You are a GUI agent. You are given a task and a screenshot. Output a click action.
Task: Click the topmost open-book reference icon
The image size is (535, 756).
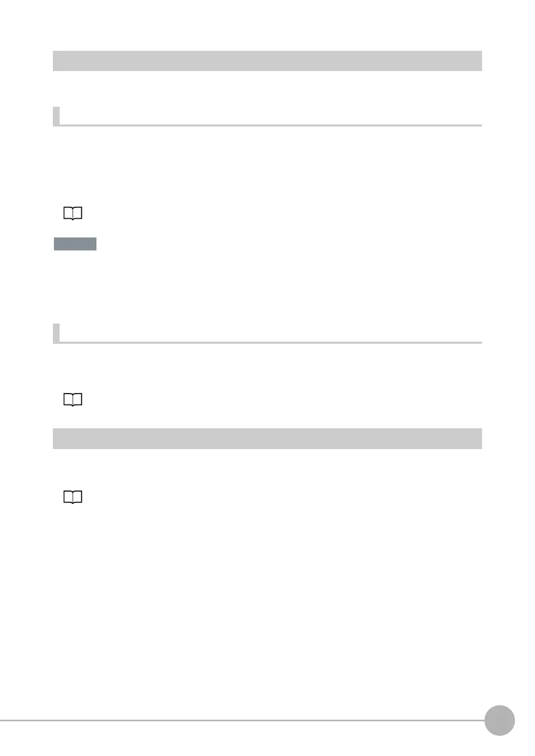(73, 214)
